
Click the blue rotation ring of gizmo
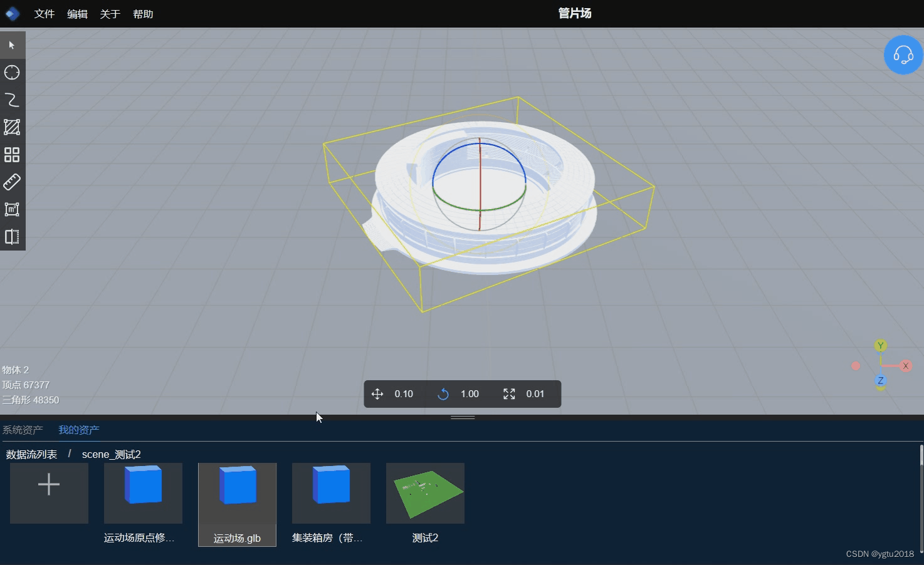click(480, 144)
